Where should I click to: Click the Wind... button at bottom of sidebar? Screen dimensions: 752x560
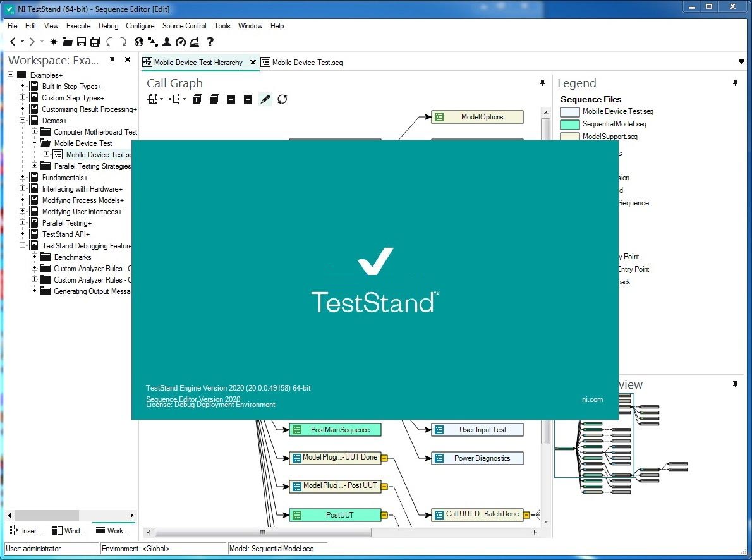[x=69, y=530]
